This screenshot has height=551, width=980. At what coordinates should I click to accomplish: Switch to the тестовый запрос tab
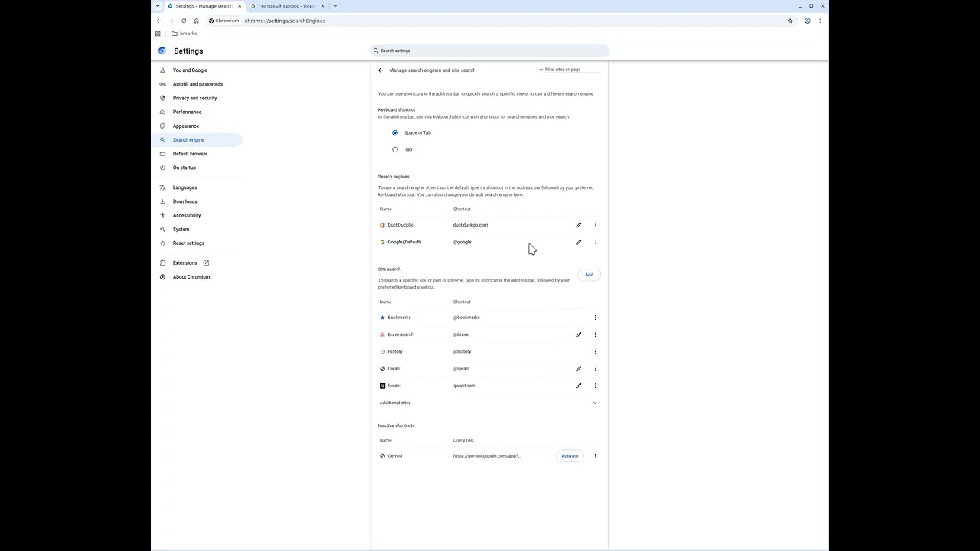coord(287,6)
